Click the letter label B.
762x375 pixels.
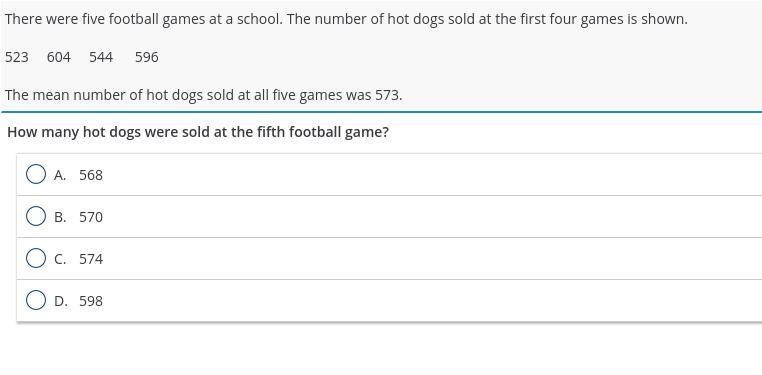(60, 217)
